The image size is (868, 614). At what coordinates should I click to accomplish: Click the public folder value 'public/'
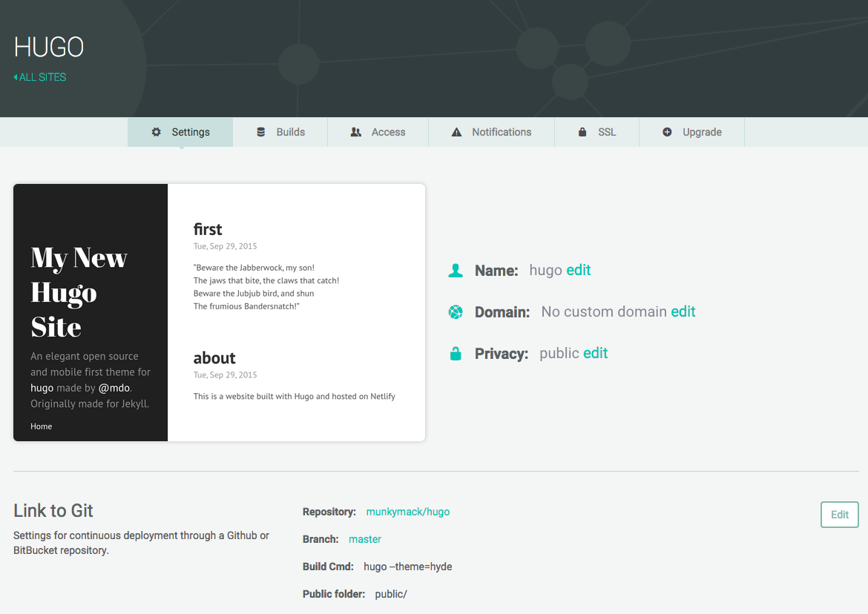[391, 594]
